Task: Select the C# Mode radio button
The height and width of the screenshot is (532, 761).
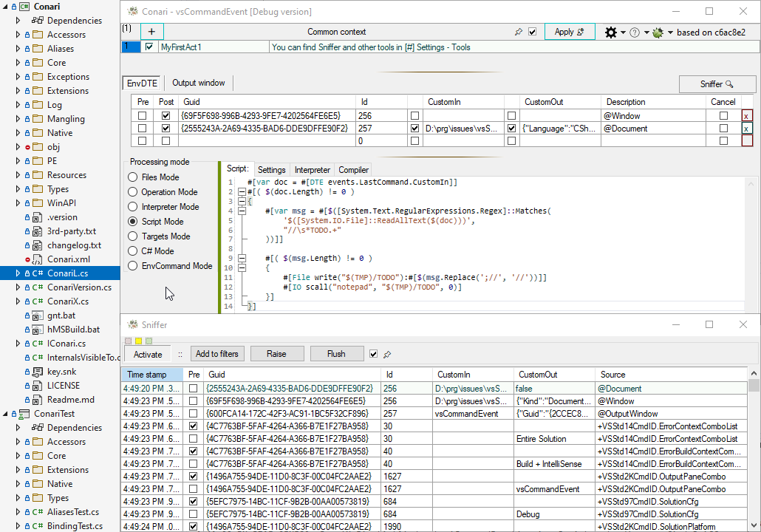Action: tap(133, 251)
